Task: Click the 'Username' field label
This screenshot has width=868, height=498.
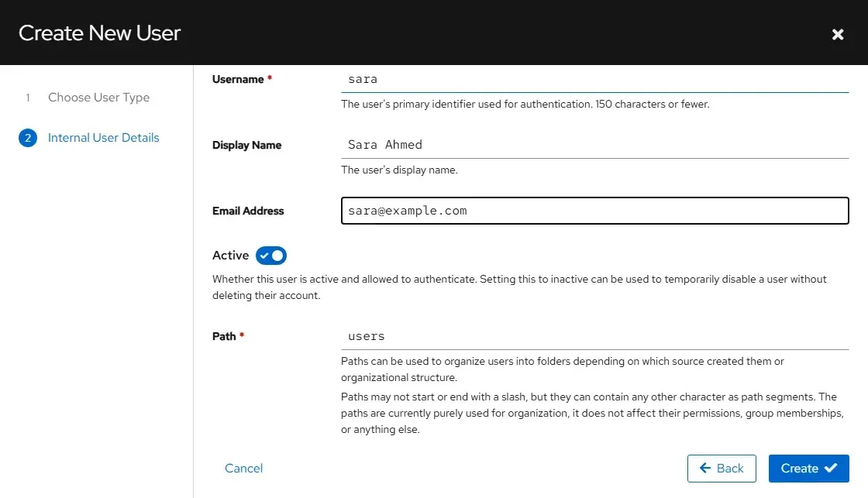Action: [238, 79]
